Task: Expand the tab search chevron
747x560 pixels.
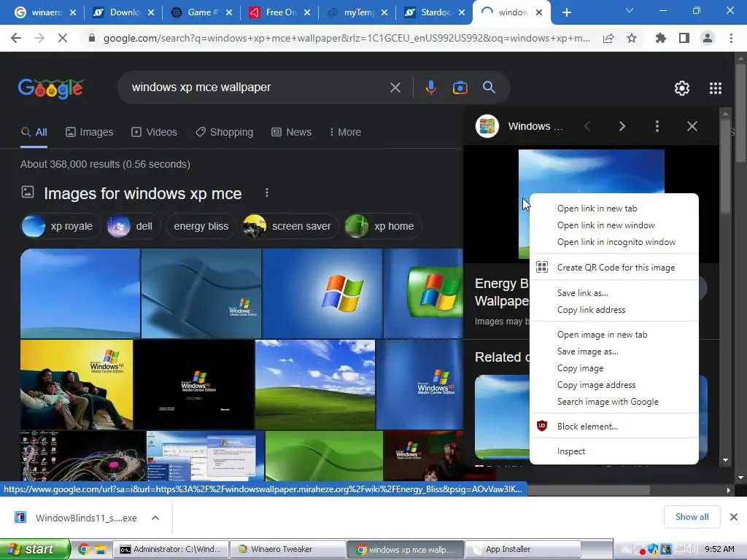Action: coord(630,10)
